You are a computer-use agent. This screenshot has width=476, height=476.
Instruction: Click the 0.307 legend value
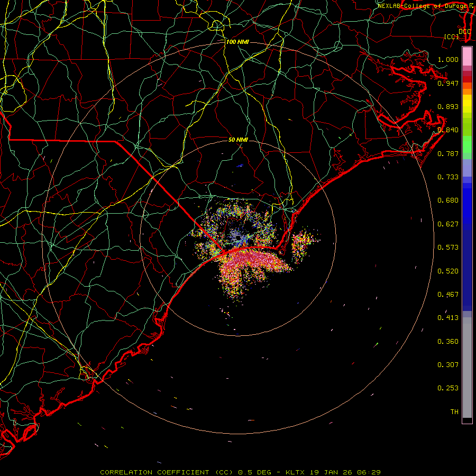tap(448, 365)
